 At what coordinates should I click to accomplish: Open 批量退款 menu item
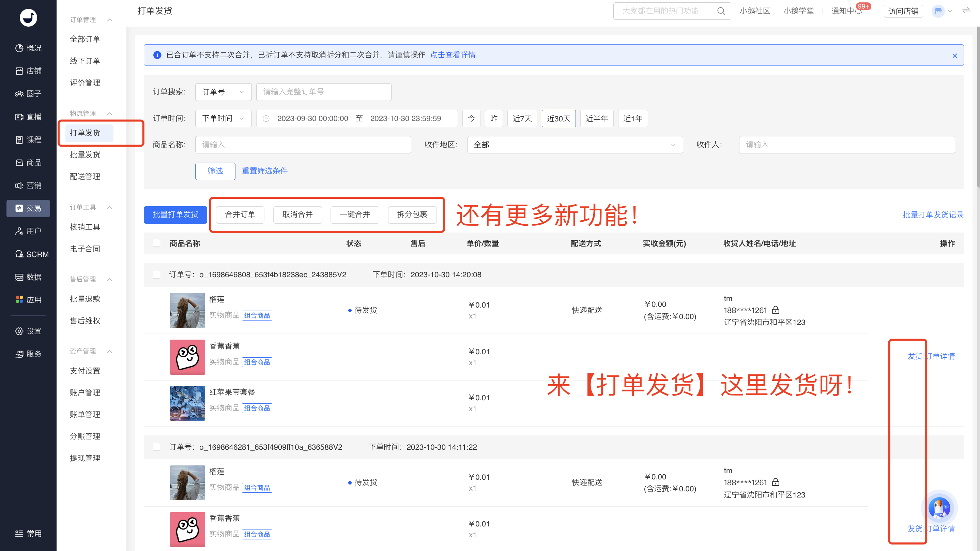pos(85,299)
